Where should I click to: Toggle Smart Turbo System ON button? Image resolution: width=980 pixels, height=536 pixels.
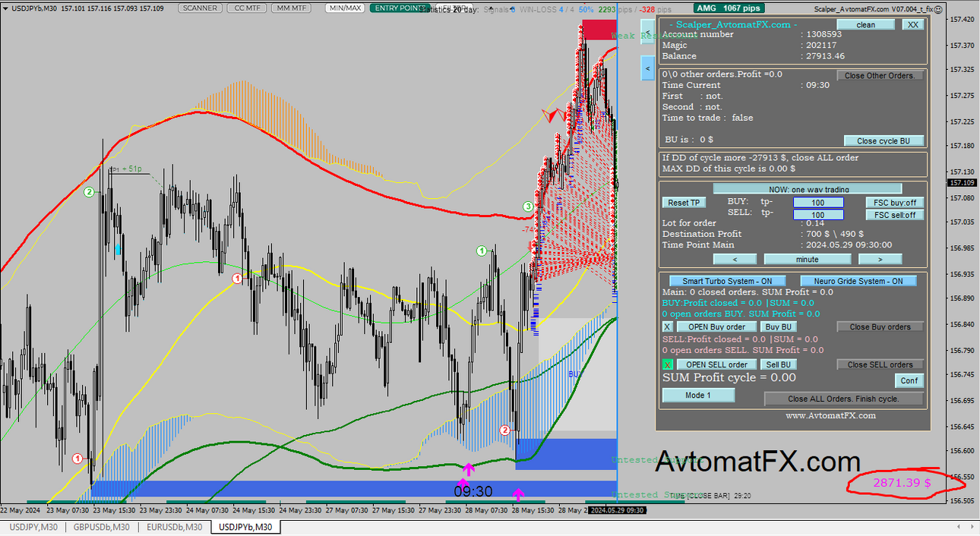(727, 281)
